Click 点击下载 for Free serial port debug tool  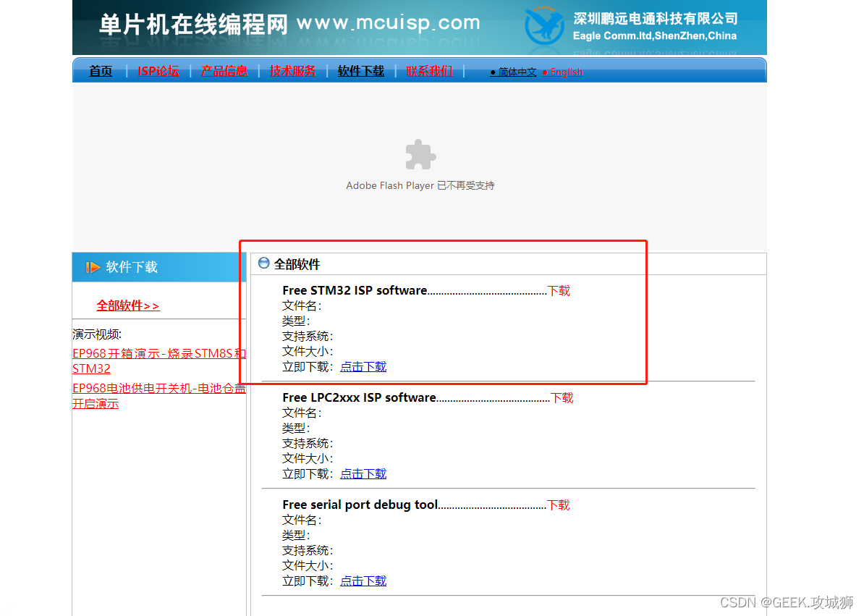pyautogui.click(x=363, y=581)
